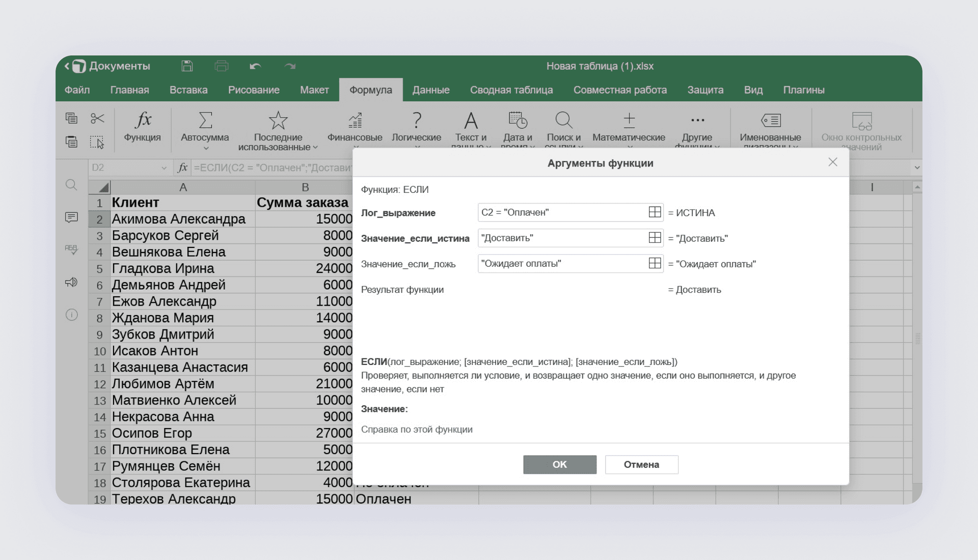
Task: Switch to the Плагины tab
Action: pos(804,90)
